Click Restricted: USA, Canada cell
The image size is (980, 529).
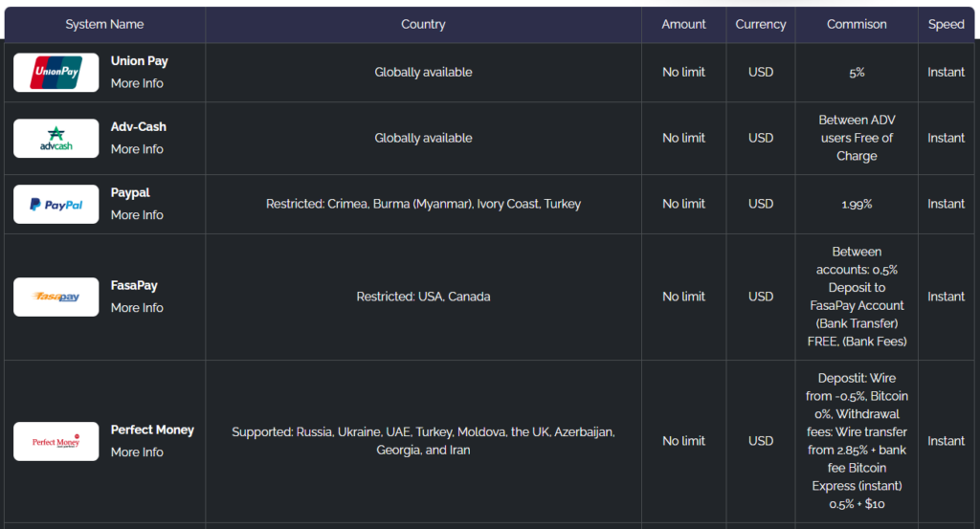423,297
